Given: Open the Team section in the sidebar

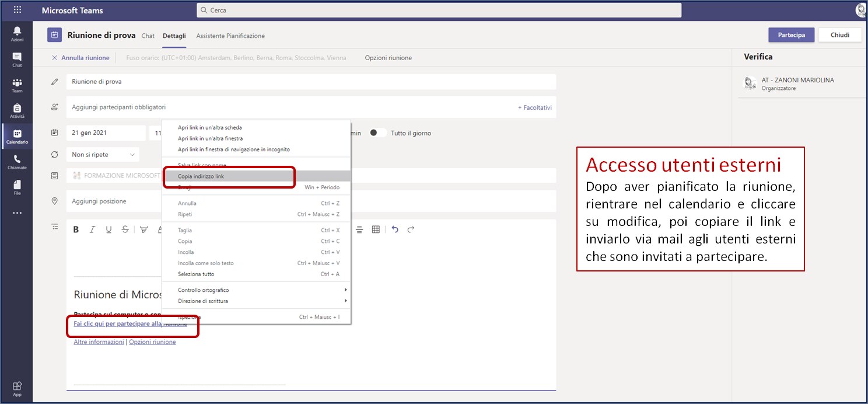Looking at the screenshot, I should tap(17, 85).
